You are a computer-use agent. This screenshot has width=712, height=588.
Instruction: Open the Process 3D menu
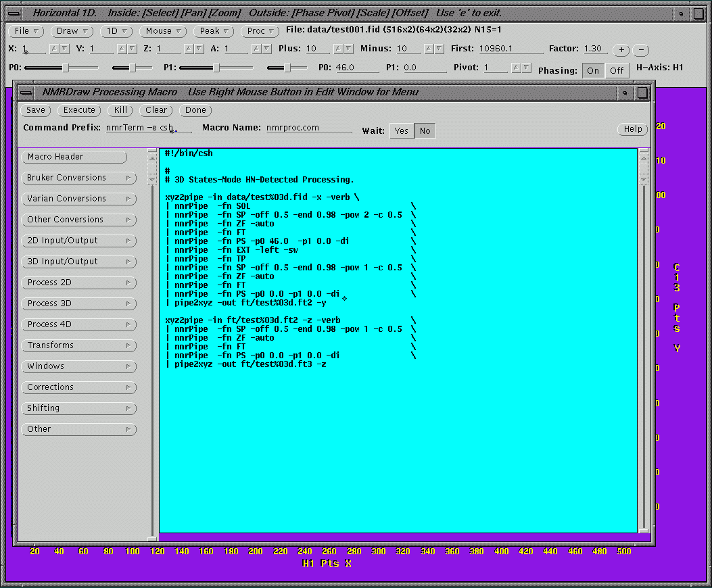tap(79, 303)
